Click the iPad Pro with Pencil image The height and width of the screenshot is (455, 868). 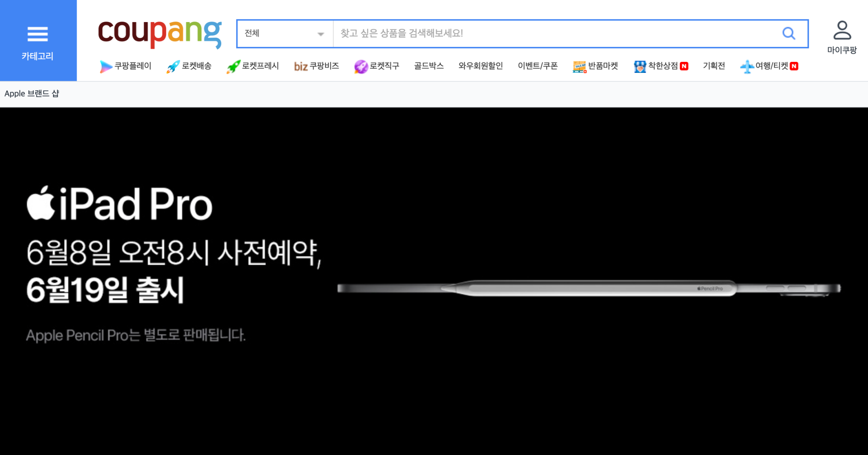[x=589, y=289]
